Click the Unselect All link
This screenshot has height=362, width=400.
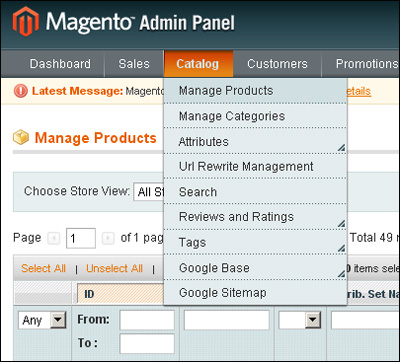(x=114, y=268)
